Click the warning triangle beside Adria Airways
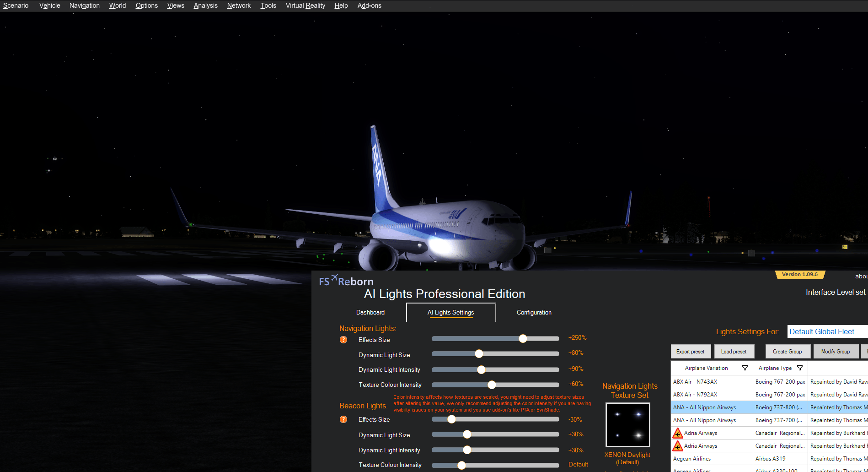Viewport: 868px width, 472px height. (677, 433)
